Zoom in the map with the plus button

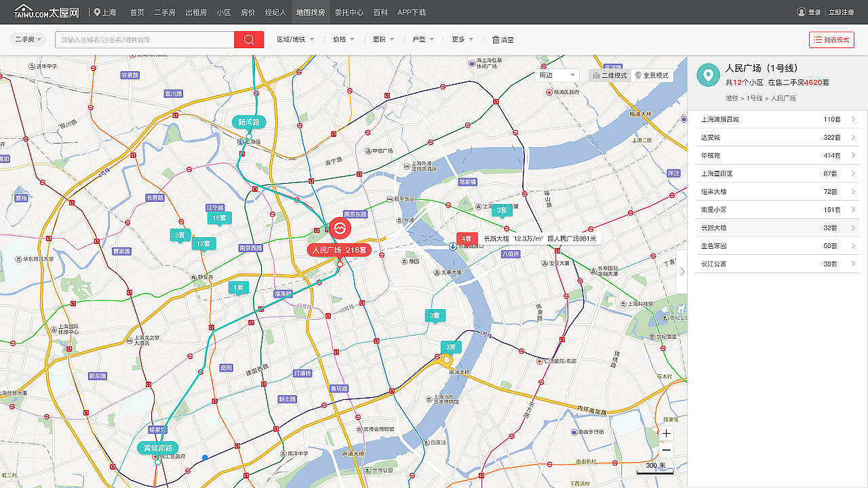click(x=666, y=433)
